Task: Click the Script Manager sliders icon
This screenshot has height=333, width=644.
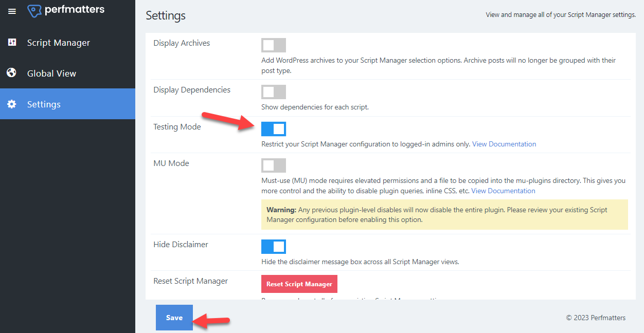Action: pyautogui.click(x=12, y=43)
